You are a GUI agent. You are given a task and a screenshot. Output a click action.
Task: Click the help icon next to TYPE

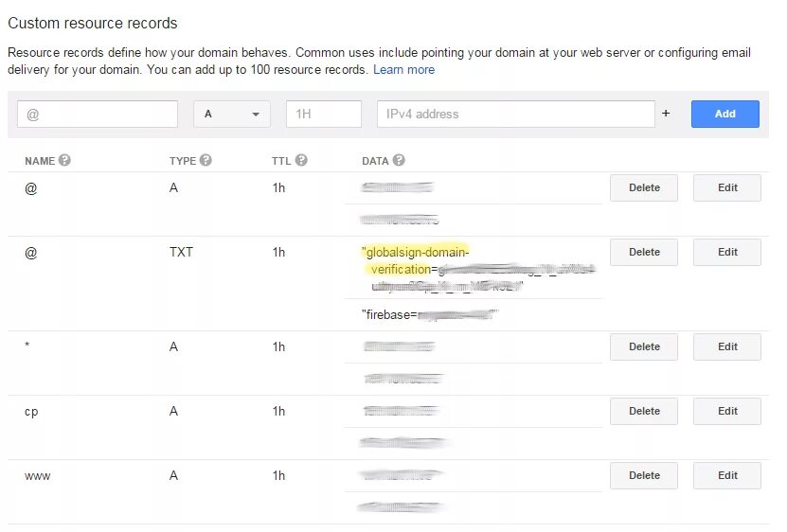click(206, 161)
